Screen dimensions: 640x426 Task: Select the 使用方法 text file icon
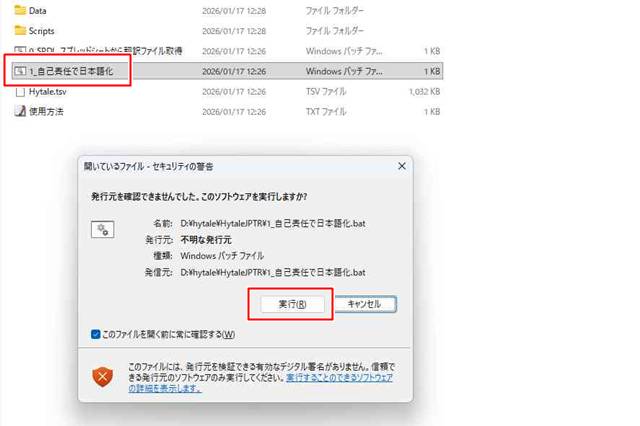[20, 111]
